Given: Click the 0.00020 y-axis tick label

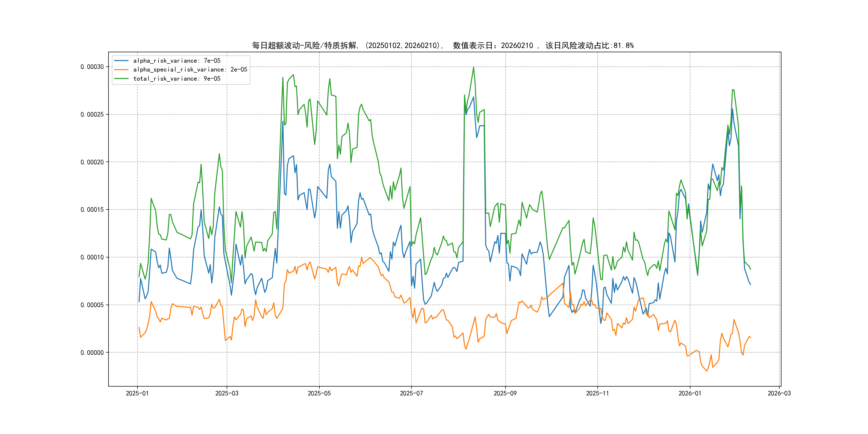Looking at the screenshot, I should 92,162.
